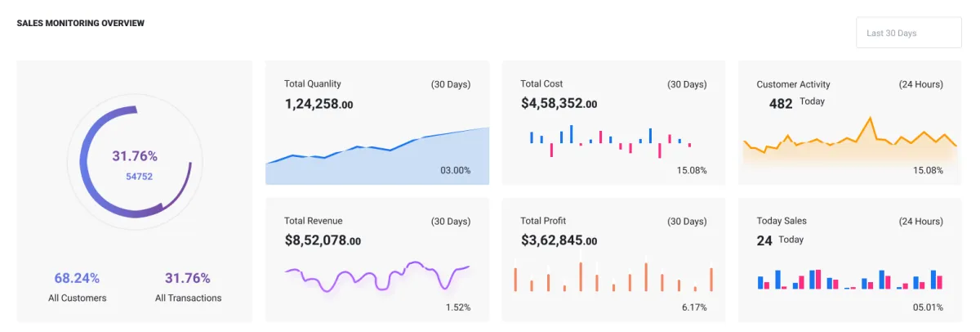Screen dimensions: 980x332
Task: Open the Total Cost card title
Action: tap(541, 83)
